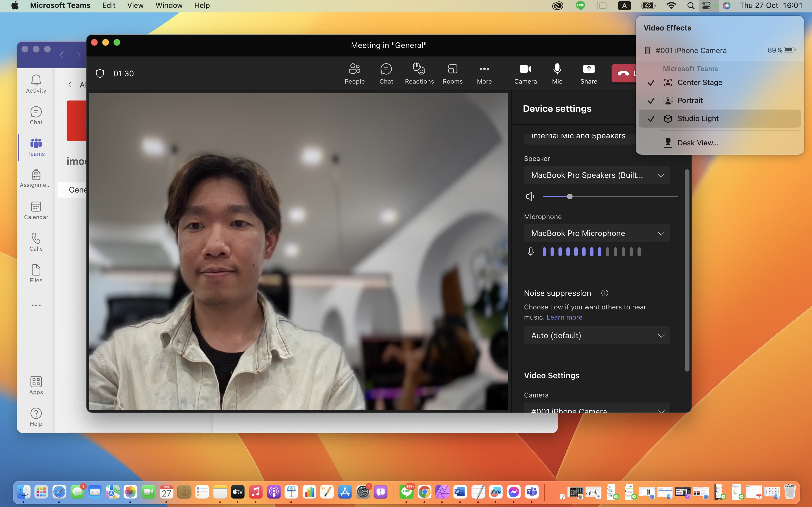The image size is (812, 507).
Task: Toggle Portrait video effect
Action: pyautogui.click(x=690, y=100)
